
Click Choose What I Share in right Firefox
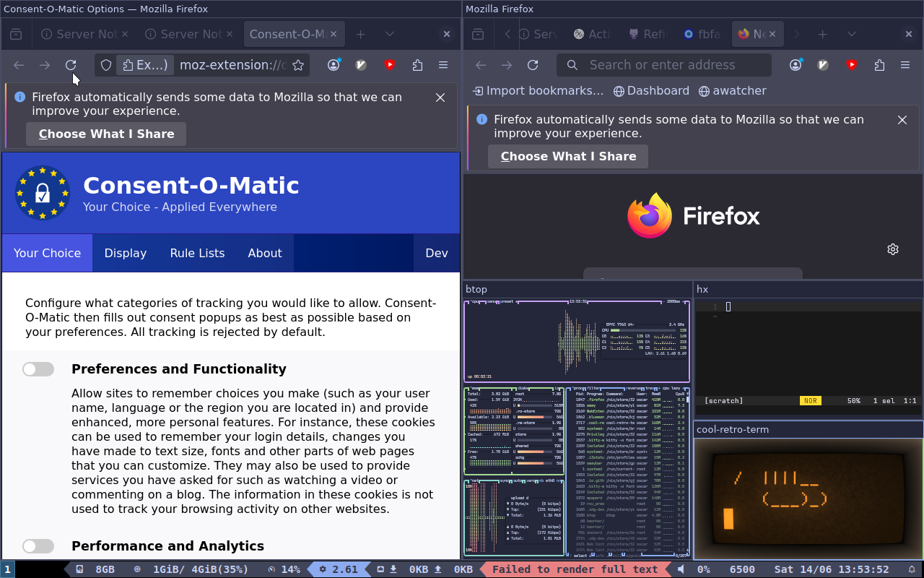click(568, 156)
